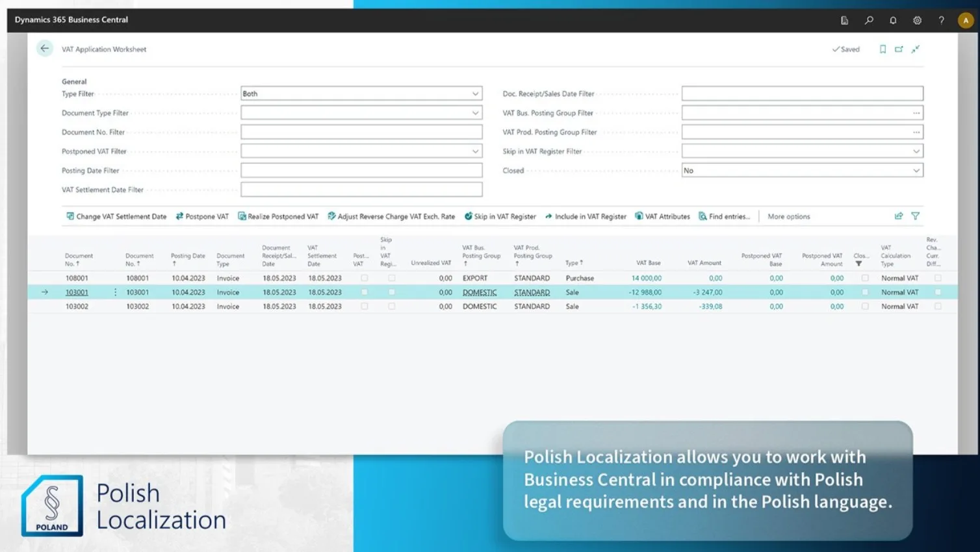The width and height of the screenshot is (980, 552).
Task: Check the Closed box on row 108001
Action: click(865, 278)
